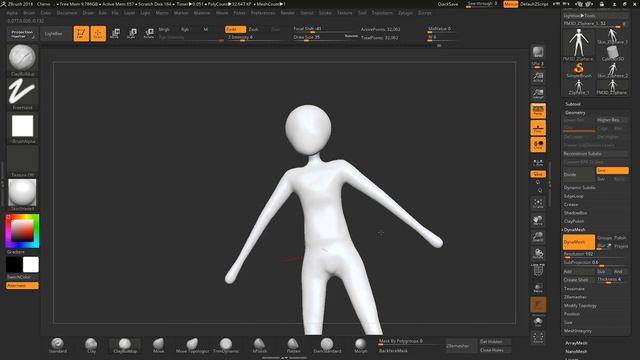The image size is (640, 360).
Task: Click the Scale transform icon
Action: point(131,33)
